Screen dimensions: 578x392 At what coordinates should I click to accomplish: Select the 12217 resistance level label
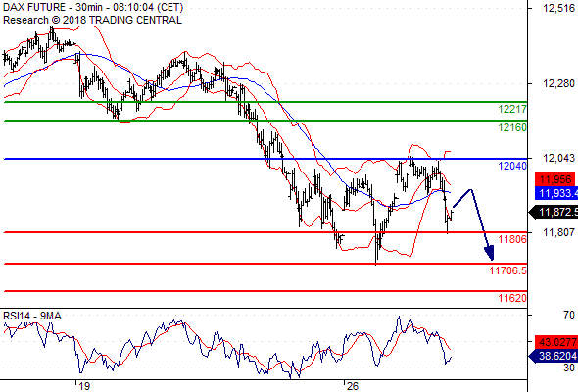click(512, 109)
